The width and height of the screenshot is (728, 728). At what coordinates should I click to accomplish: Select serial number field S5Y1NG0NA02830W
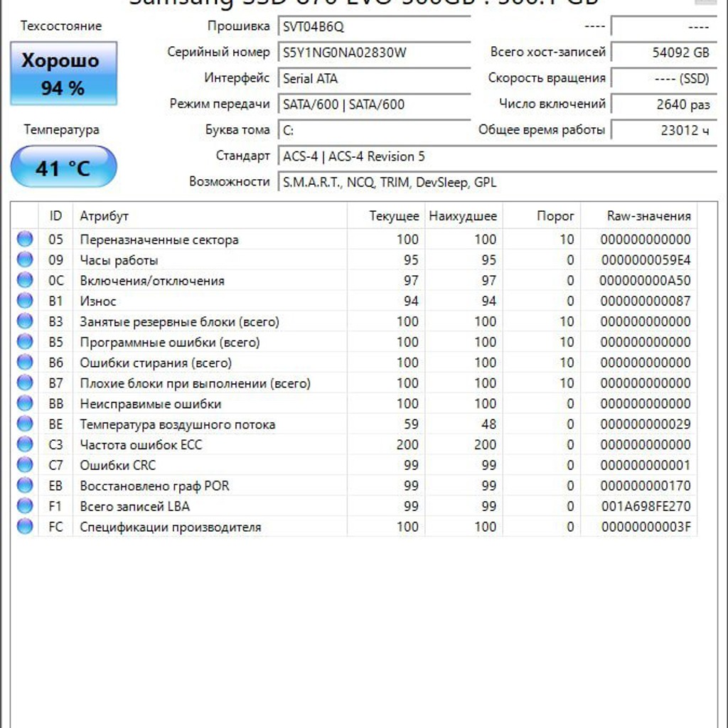[374, 53]
